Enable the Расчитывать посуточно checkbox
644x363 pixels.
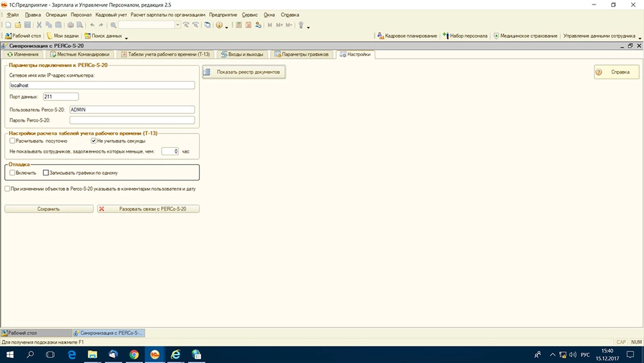pyautogui.click(x=12, y=141)
